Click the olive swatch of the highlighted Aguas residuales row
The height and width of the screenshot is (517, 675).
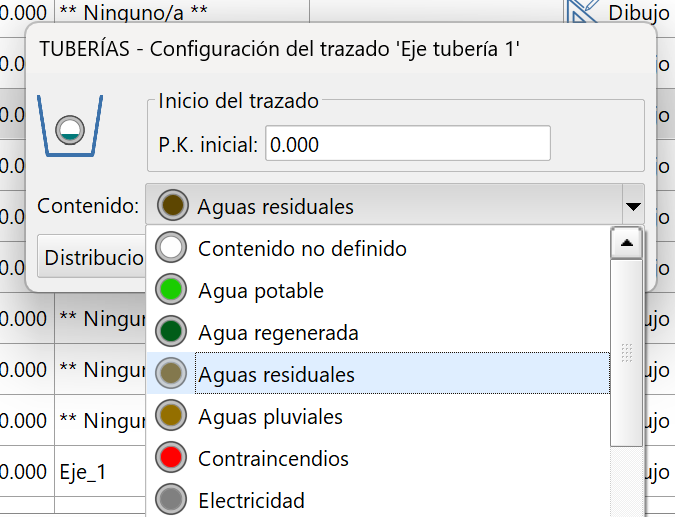point(171,373)
